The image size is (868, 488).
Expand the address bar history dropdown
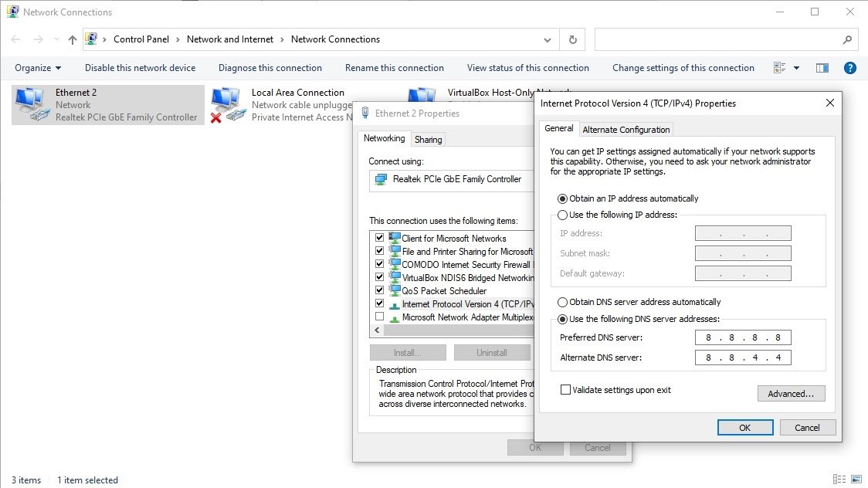coord(547,39)
